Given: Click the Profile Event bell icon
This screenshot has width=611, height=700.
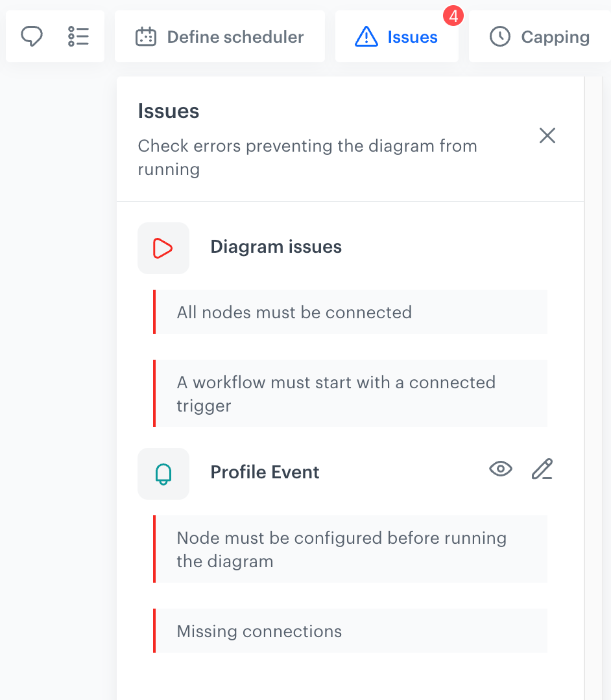Looking at the screenshot, I should 163,473.
